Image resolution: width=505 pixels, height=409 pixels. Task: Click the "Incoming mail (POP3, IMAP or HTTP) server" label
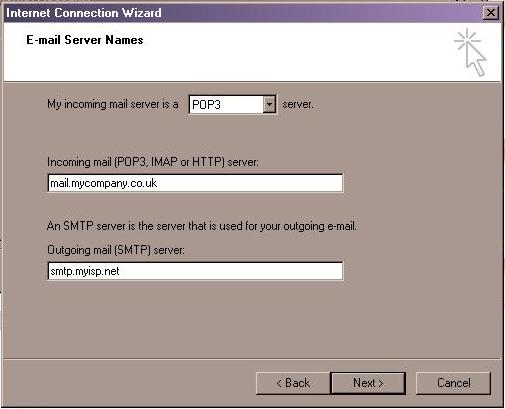coord(153,162)
